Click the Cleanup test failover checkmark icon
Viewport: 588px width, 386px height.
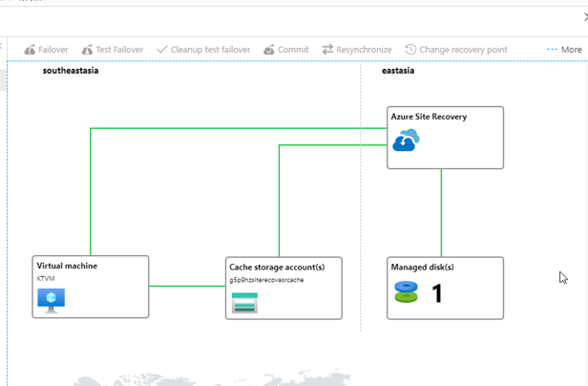[161, 50]
